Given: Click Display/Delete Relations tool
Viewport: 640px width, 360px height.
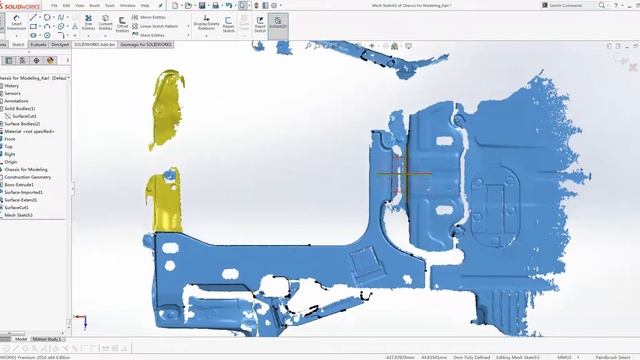Looking at the screenshot, I should [x=206, y=23].
